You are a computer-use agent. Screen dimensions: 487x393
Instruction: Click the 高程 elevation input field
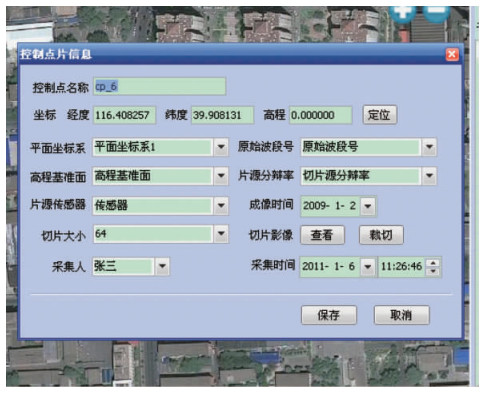[320, 115]
